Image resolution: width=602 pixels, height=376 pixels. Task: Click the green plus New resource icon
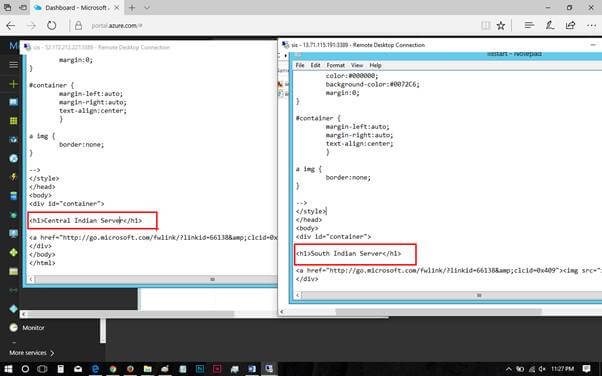pos(13,84)
